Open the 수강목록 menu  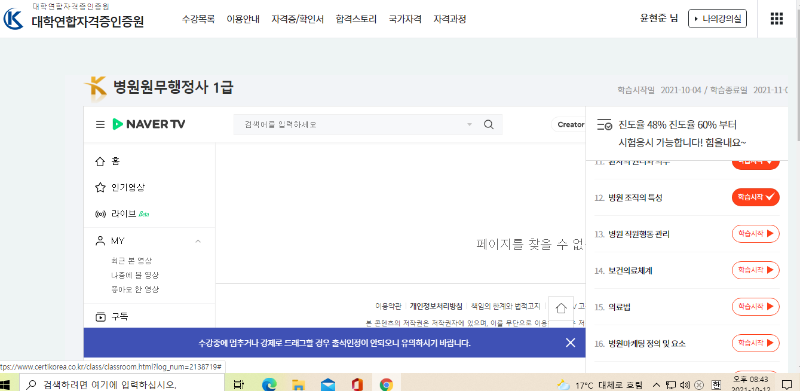[x=198, y=19]
